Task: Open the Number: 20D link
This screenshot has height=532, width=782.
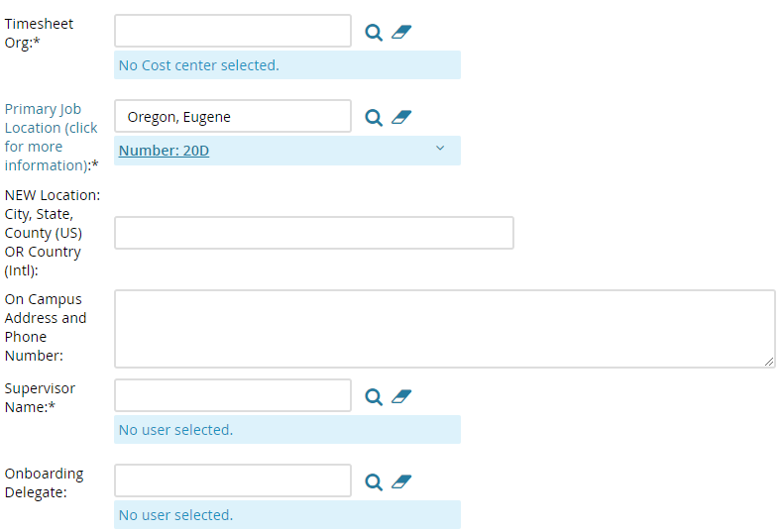Action: tap(164, 151)
